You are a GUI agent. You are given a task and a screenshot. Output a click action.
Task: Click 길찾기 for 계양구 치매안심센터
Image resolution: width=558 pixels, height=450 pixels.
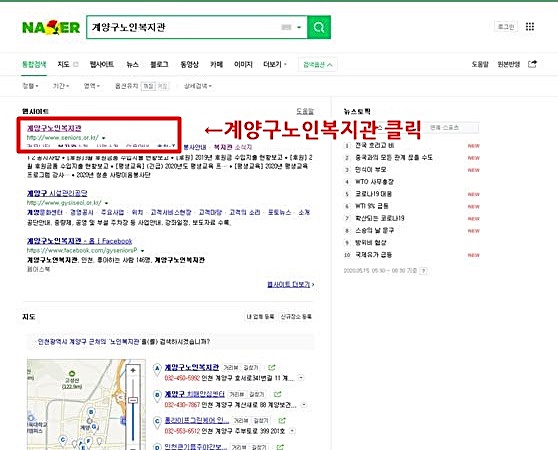[257, 394]
